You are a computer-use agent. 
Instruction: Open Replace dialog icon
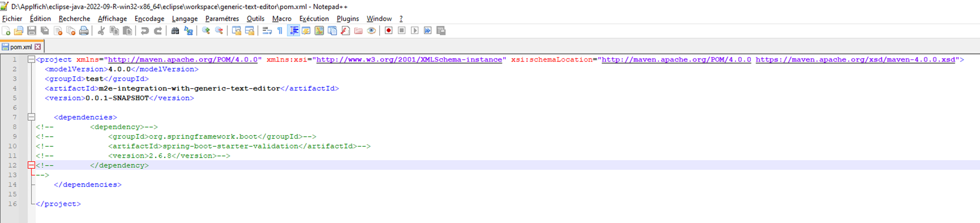click(x=188, y=31)
